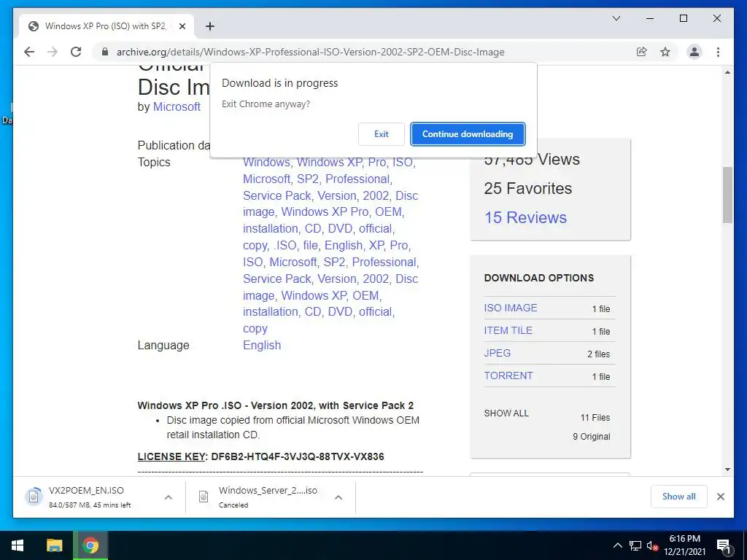
Task: Open the JPEG download option
Action: pos(498,353)
